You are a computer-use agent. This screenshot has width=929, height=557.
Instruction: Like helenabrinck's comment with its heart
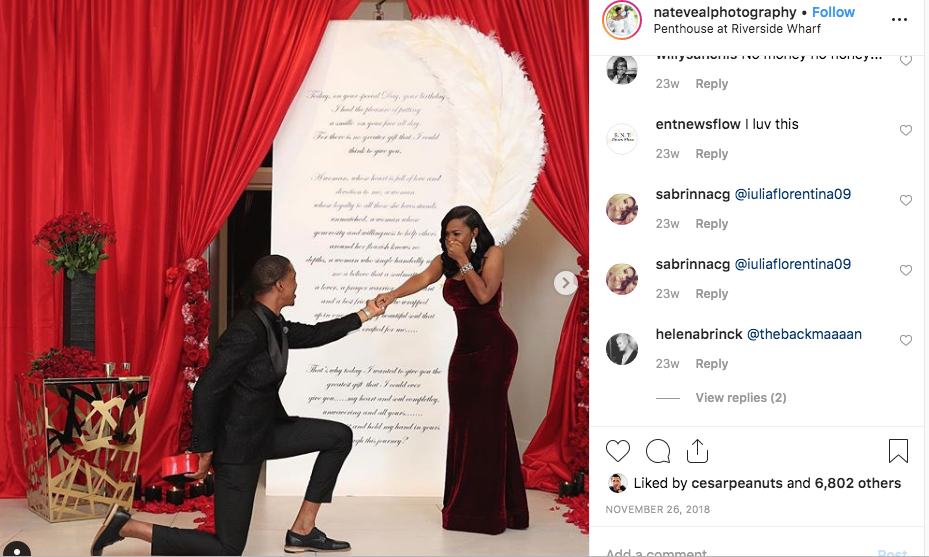(906, 340)
